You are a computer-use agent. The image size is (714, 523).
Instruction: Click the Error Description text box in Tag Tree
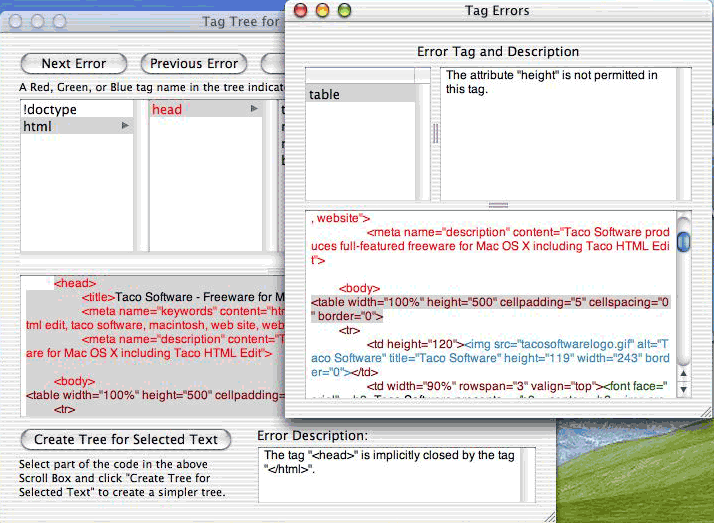click(x=397, y=475)
